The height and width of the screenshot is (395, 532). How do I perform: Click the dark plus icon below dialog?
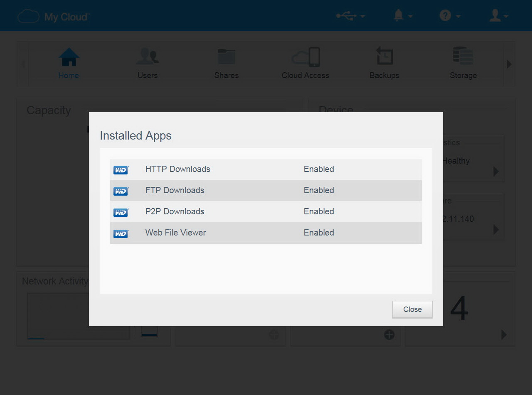(389, 334)
